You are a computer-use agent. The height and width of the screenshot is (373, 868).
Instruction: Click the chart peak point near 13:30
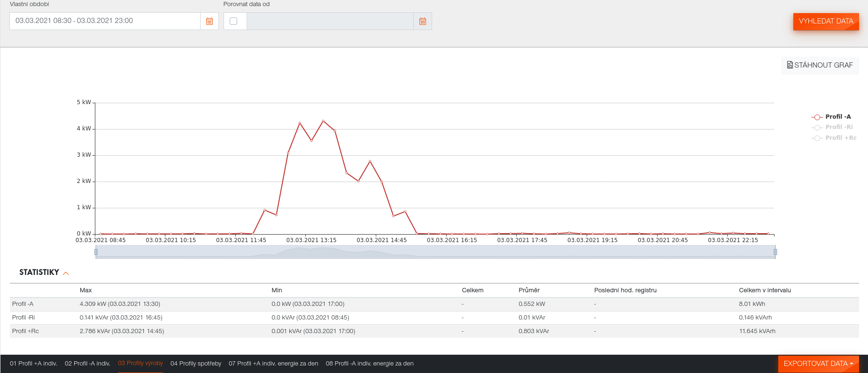point(323,121)
